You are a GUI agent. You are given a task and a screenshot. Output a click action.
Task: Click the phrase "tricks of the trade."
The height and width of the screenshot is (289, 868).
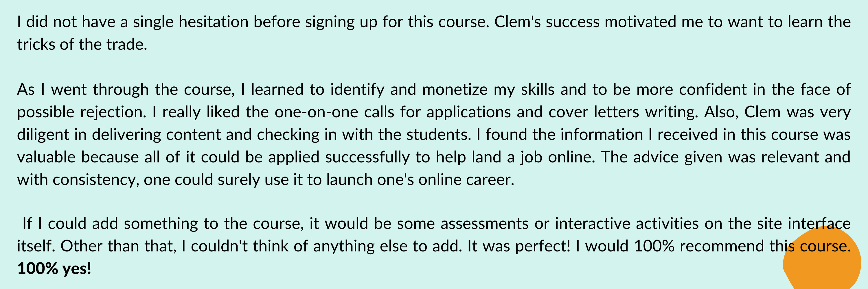pos(82,45)
